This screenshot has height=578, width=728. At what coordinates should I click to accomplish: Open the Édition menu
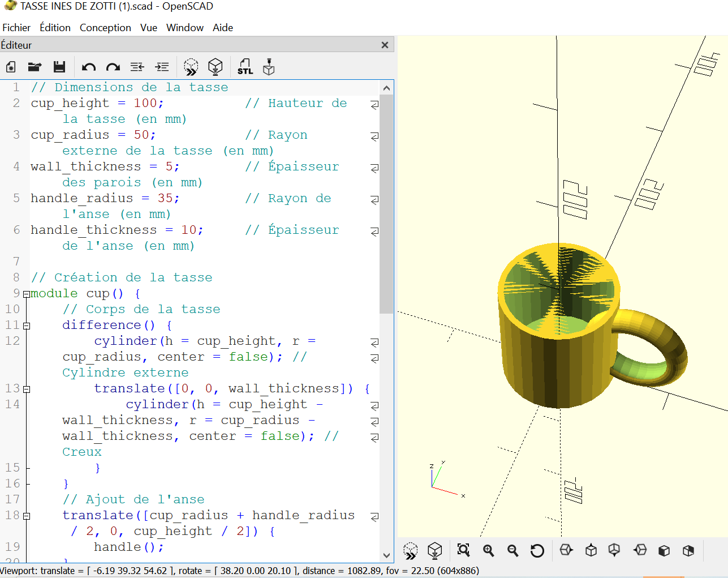pos(55,28)
